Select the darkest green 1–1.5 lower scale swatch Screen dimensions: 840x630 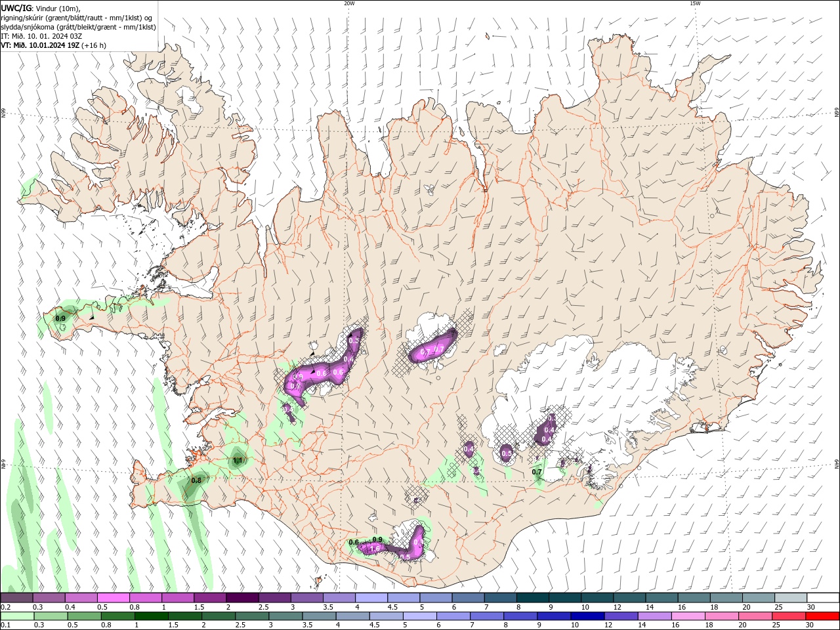coord(152,616)
